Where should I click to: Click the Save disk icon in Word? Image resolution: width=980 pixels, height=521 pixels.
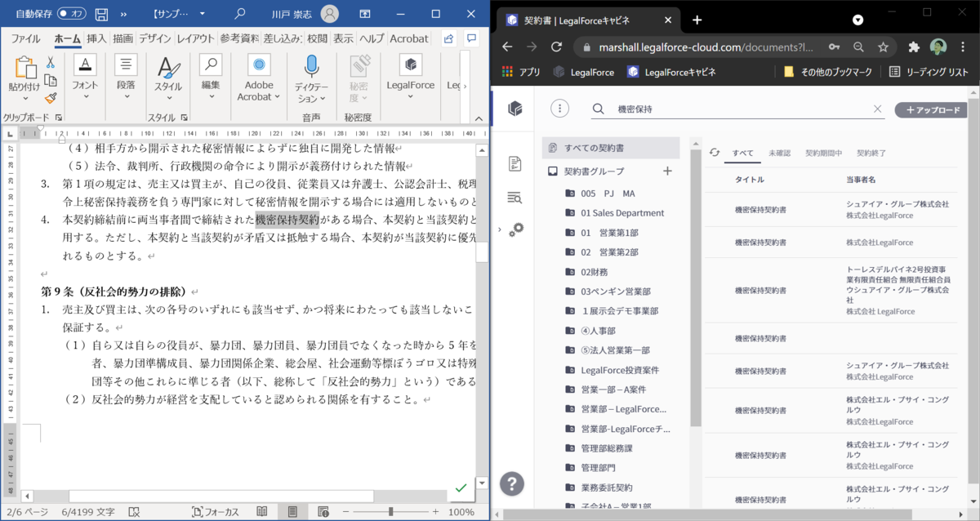coord(101,14)
